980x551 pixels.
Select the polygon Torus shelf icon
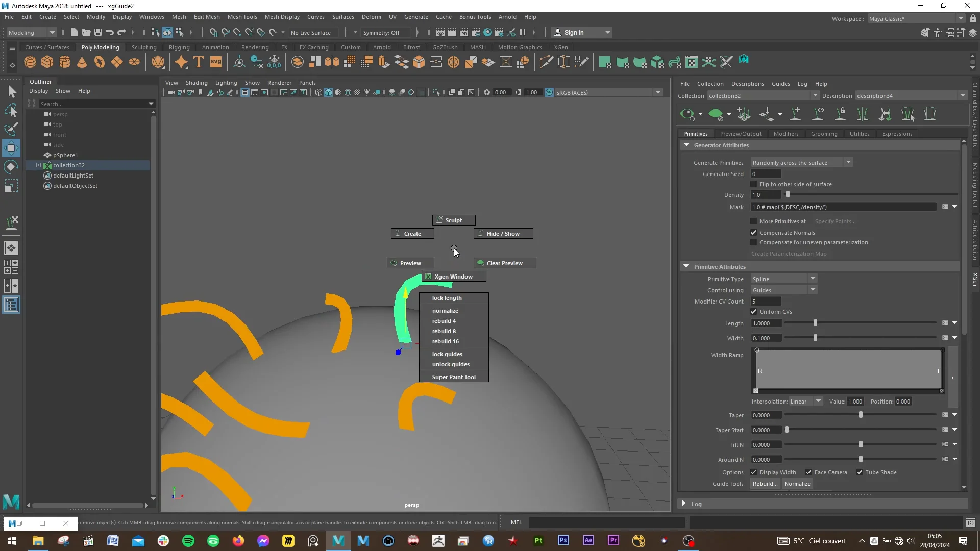point(99,62)
